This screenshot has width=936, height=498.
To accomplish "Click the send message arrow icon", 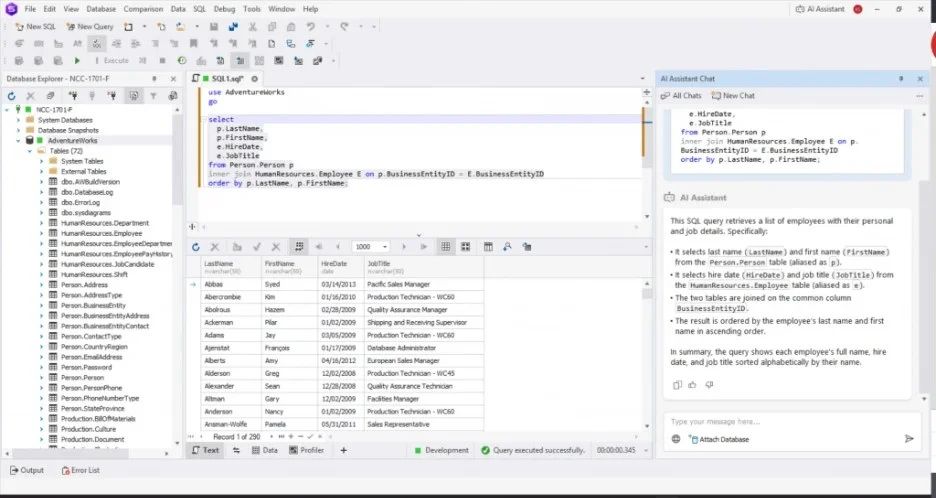I will coord(909,439).
